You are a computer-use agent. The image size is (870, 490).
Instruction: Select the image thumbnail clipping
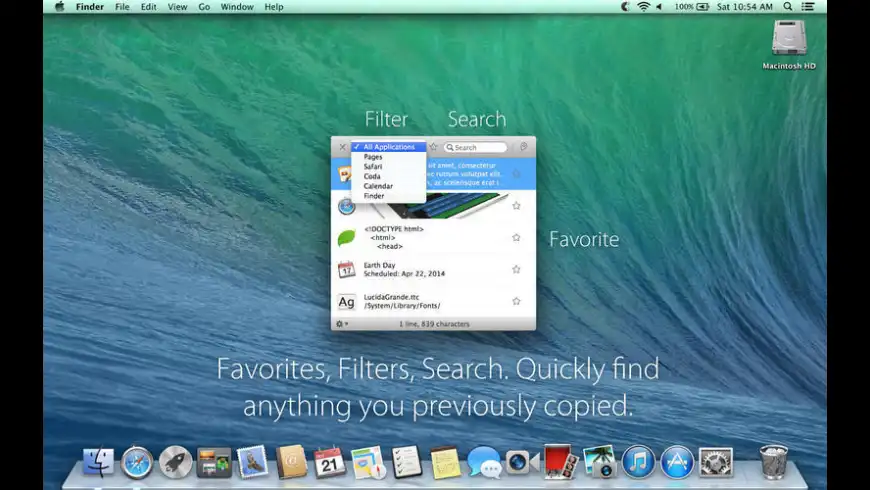[x=438, y=206]
